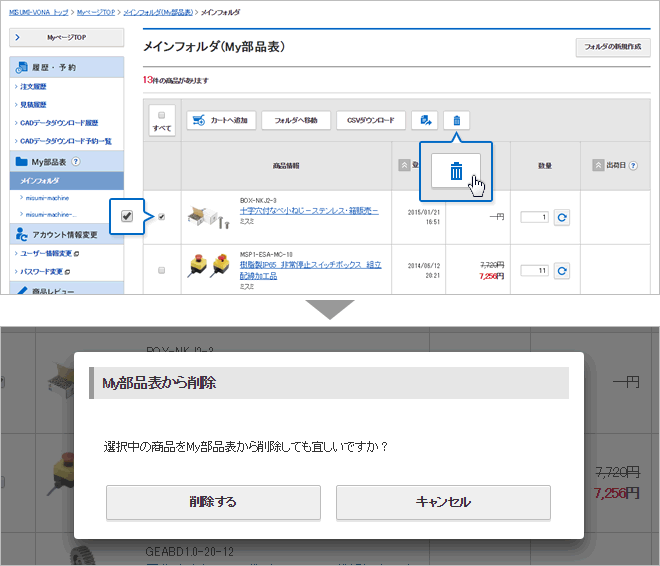660x566 pixels.
Task: Click the trash delete icon in toolbar
Action: coord(457,121)
